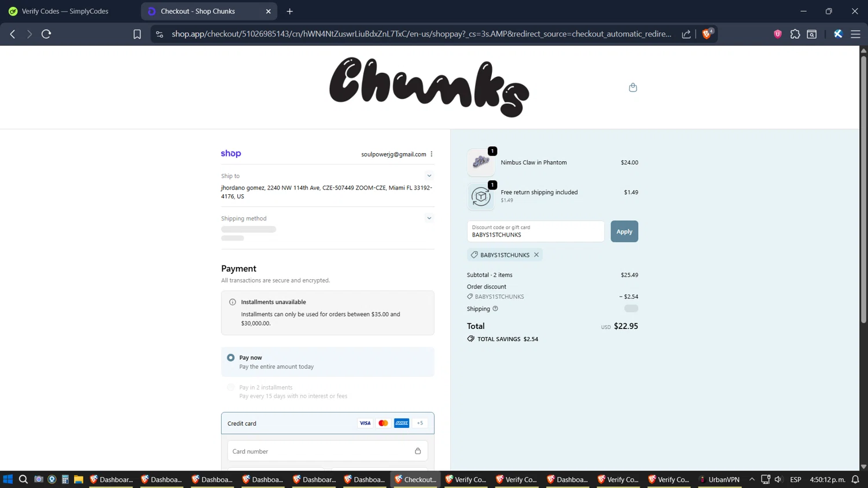Open the sidebar panel icon
The width and height of the screenshot is (868, 488).
coord(812,34)
